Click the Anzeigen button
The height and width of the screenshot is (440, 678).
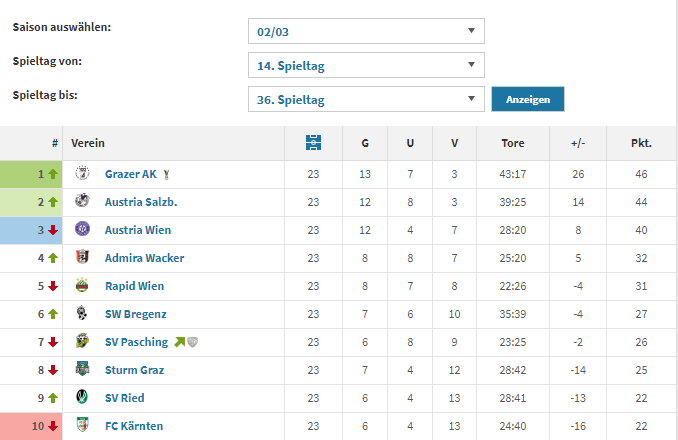click(x=528, y=99)
